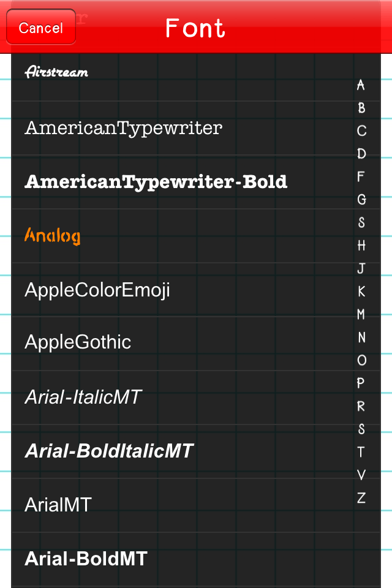
Task: Choose AppleColorEmoji from the list
Action: coord(97,290)
